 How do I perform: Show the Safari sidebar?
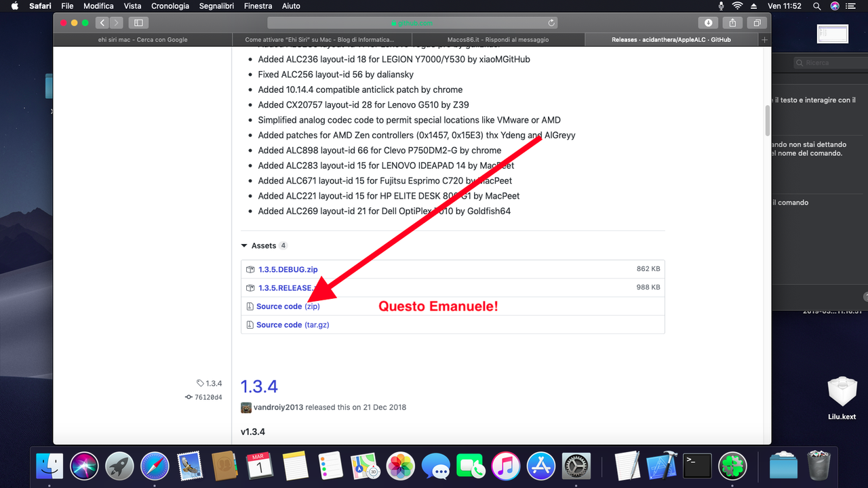[x=138, y=22]
